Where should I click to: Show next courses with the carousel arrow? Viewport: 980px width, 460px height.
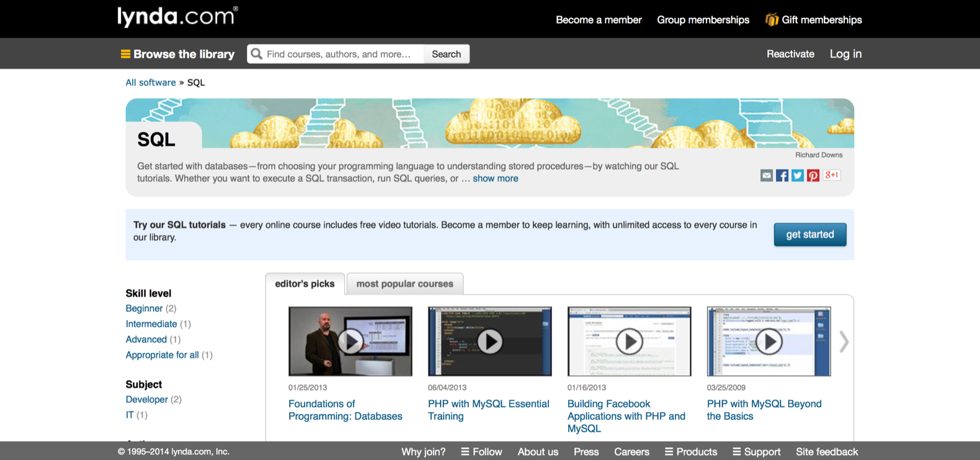coord(844,342)
